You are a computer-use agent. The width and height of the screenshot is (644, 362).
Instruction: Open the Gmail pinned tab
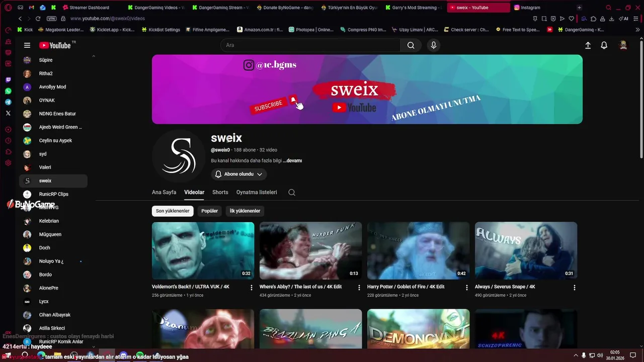(x=32, y=8)
